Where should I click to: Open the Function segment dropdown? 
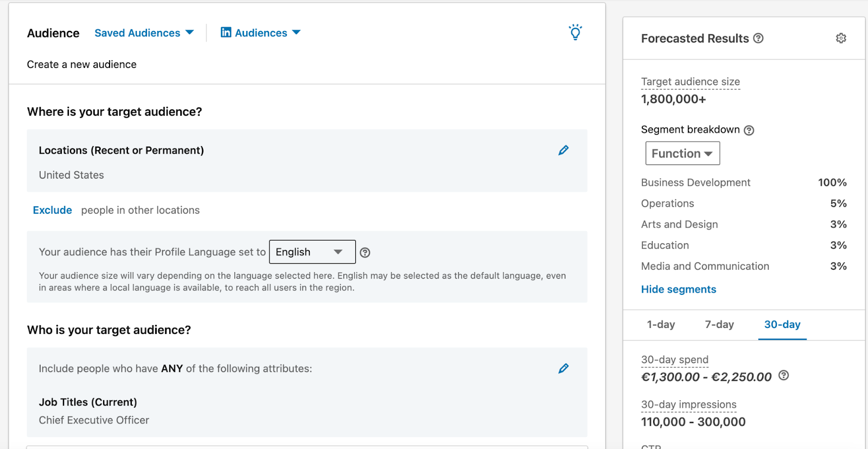pos(682,154)
